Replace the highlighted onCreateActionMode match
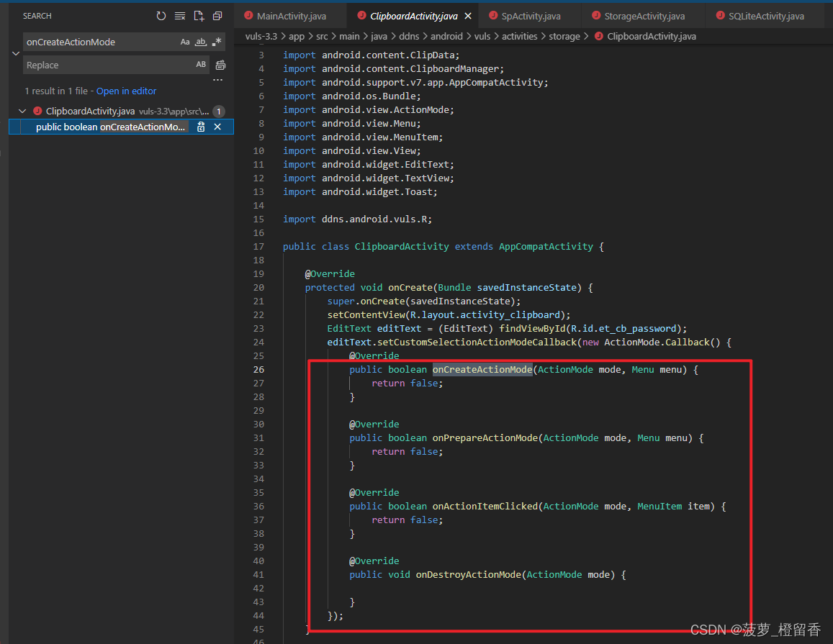The width and height of the screenshot is (833, 644). point(201,127)
